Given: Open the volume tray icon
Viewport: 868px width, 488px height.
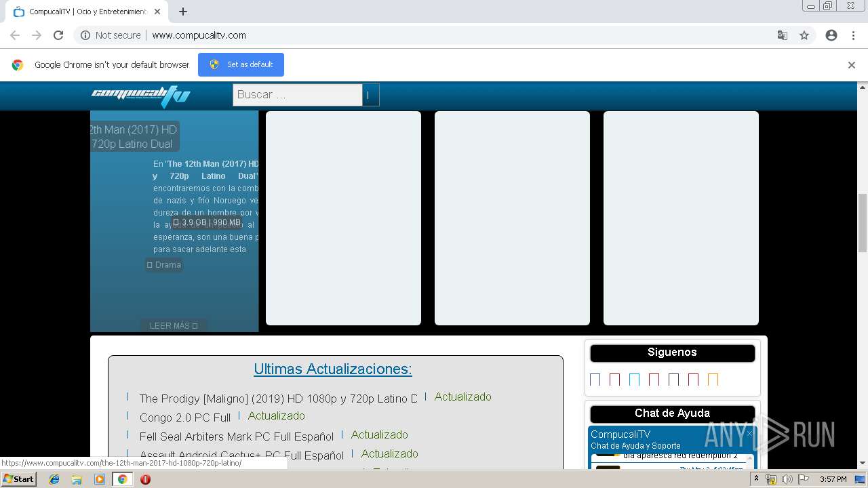Looking at the screenshot, I should [787, 479].
